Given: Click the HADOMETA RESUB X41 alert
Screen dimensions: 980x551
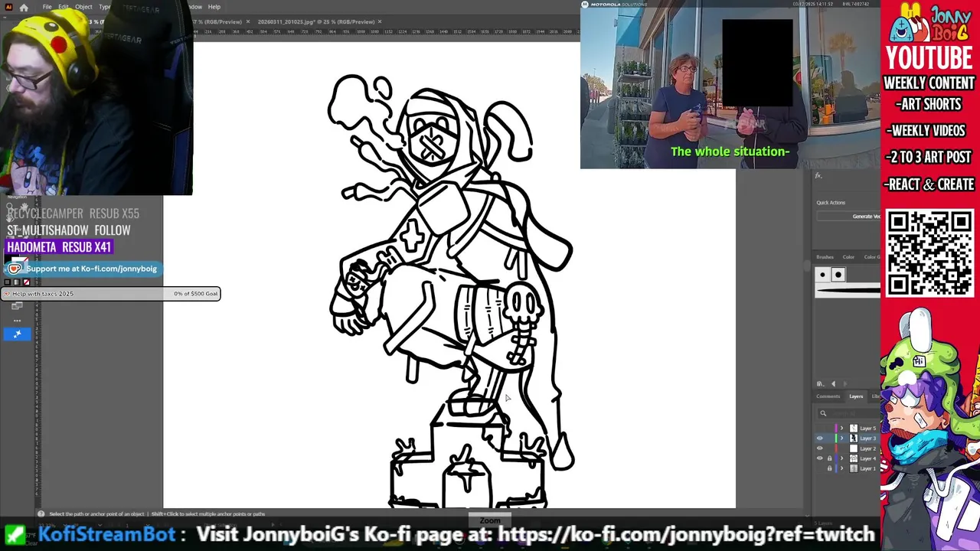Looking at the screenshot, I should pos(59,247).
